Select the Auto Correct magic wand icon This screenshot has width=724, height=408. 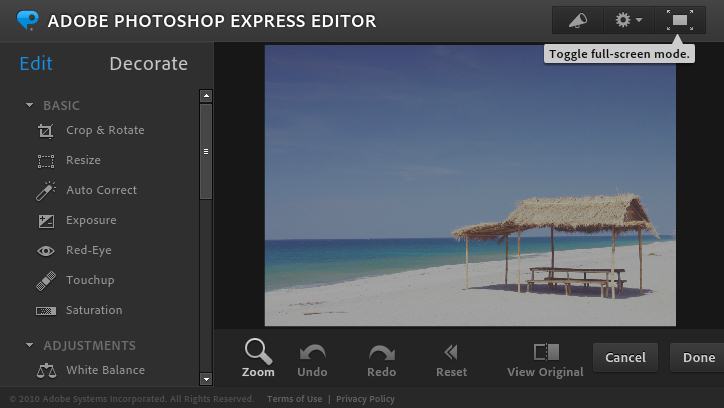click(46, 191)
